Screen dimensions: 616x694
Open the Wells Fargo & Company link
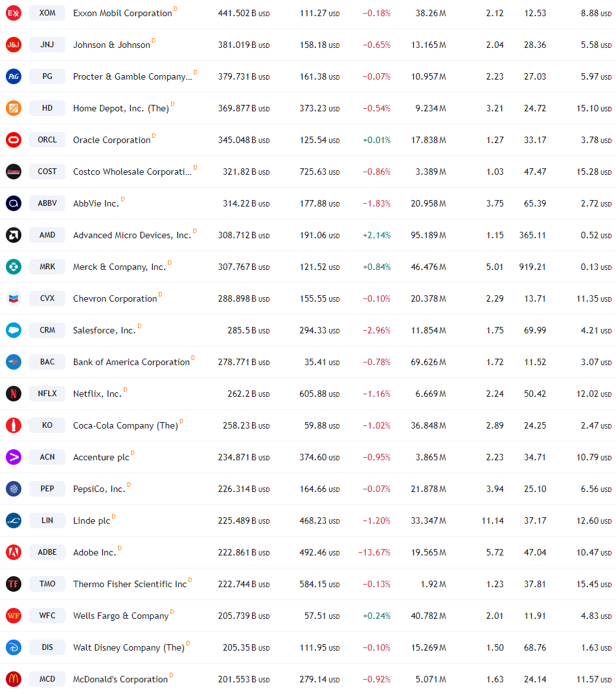coord(121,616)
